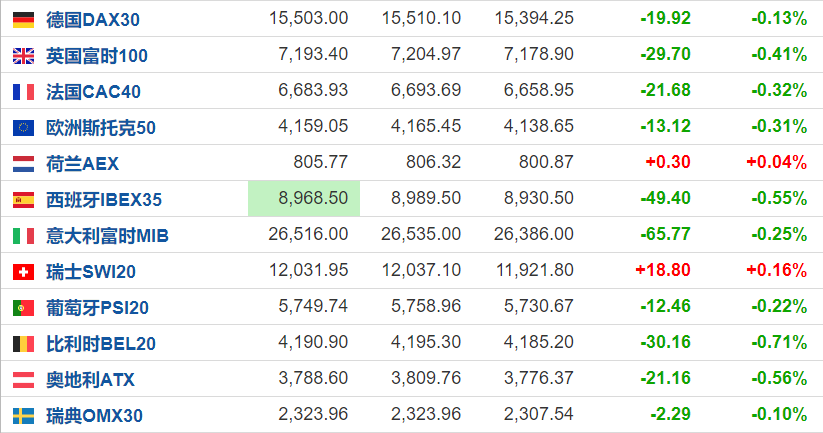Open the 英国富时100 index link
The height and width of the screenshot is (433, 823).
[97, 56]
